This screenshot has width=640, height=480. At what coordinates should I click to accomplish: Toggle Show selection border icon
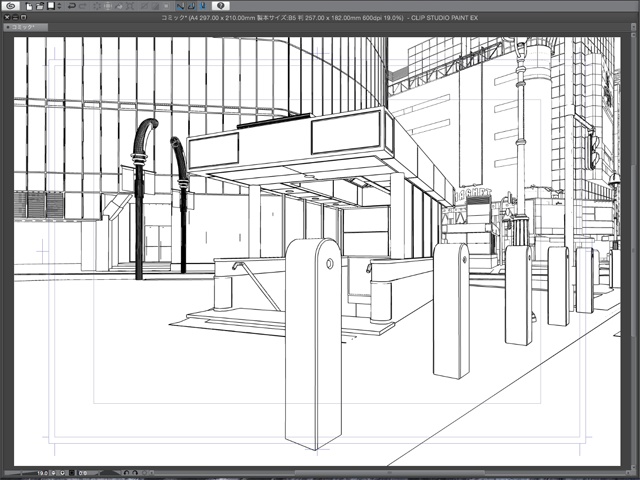pos(167,6)
